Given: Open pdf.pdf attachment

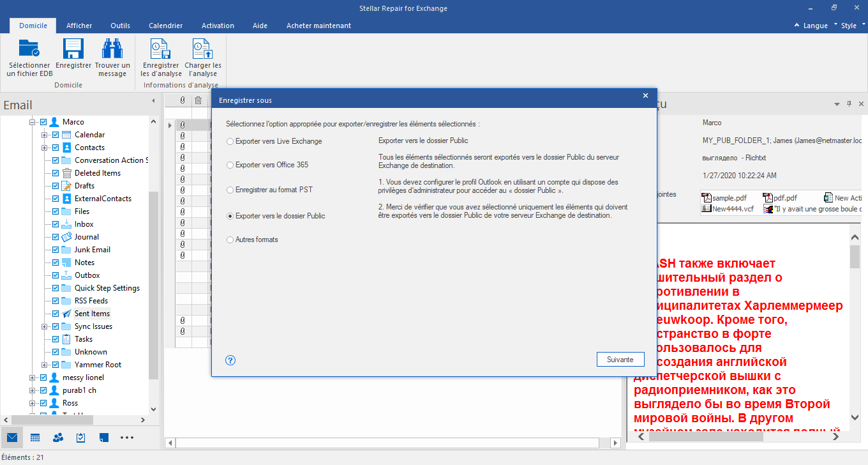Looking at the screenshot, I should (x=779, y=198).
